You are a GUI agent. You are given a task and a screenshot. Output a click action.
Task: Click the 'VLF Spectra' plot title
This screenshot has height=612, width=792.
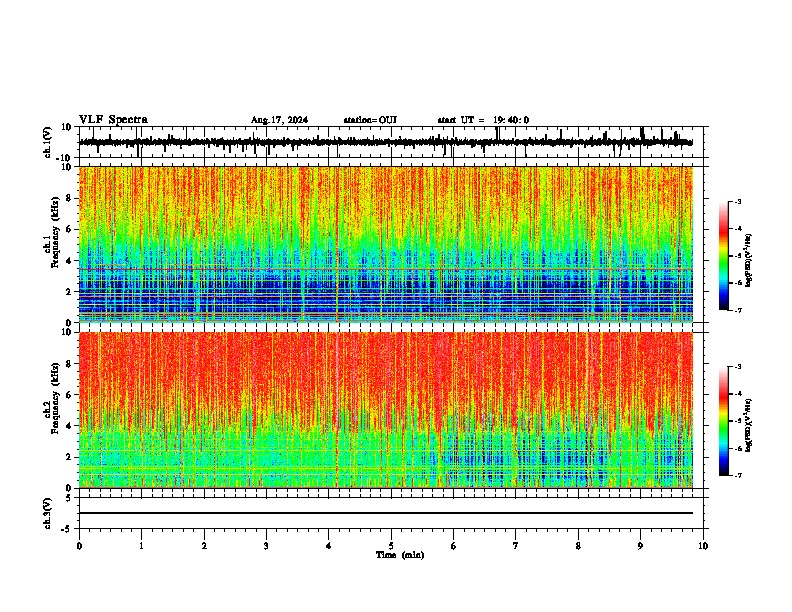[113, 119]
